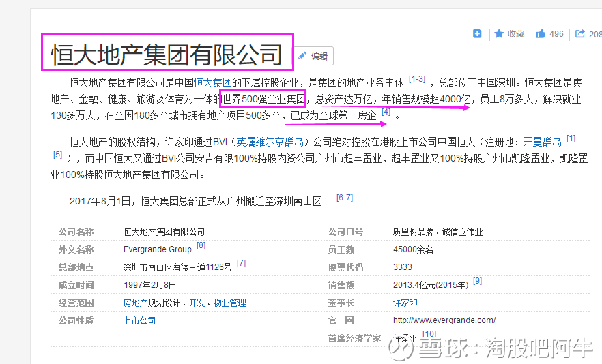Click the slogan 质量树品牌、诚信立伟业

pyautogui.click(x=438, y=232)
